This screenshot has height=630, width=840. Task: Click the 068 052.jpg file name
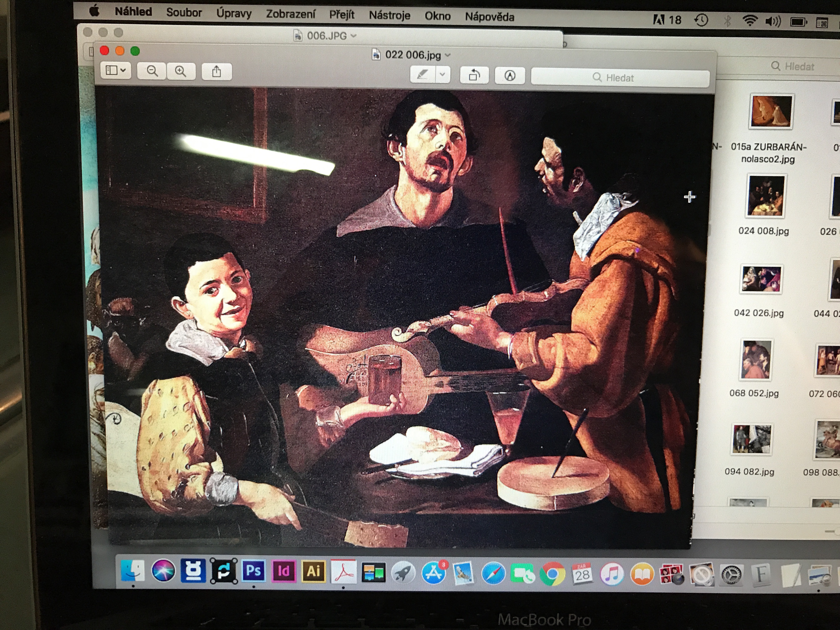coord(754,393)
